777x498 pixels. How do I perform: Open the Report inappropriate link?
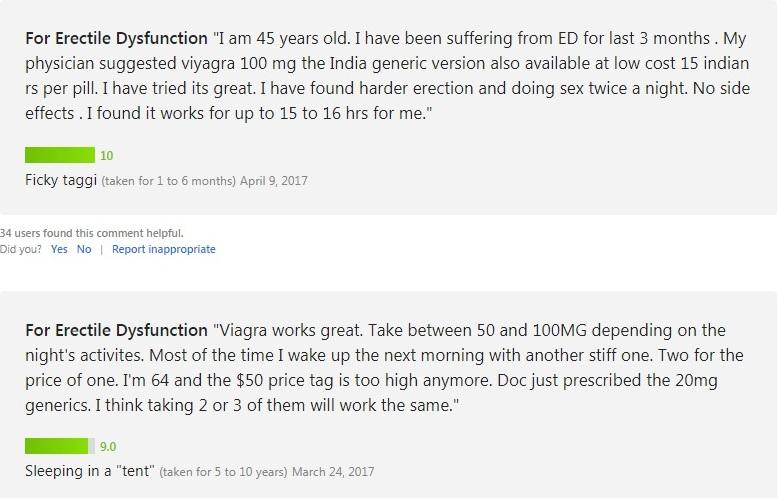pos(164,249)
